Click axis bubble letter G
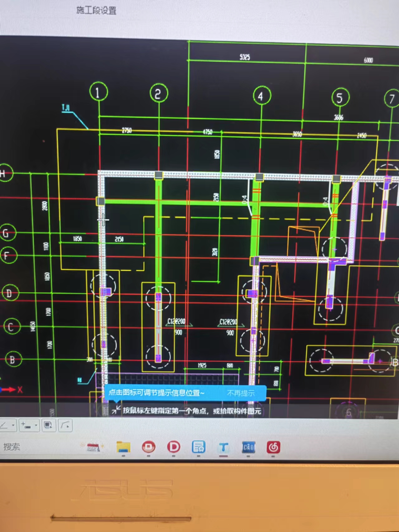 [8, 233]
